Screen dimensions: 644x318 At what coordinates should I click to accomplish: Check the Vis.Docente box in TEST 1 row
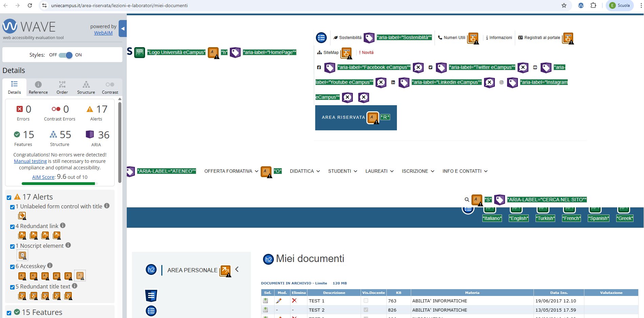coord(366,301)
